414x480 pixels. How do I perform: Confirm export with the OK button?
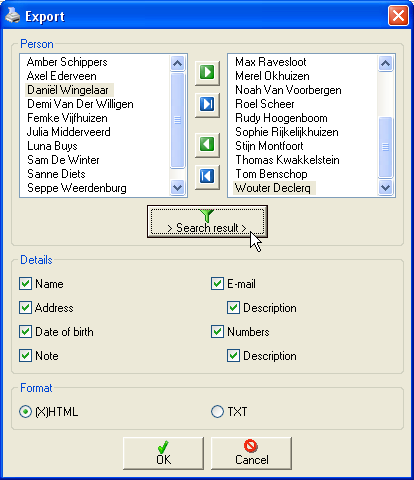163,453
